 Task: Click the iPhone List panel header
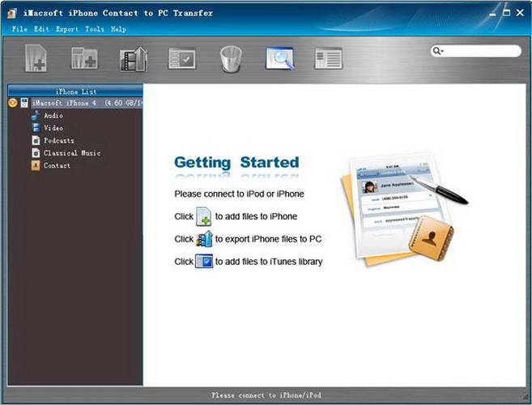[75, 91]
